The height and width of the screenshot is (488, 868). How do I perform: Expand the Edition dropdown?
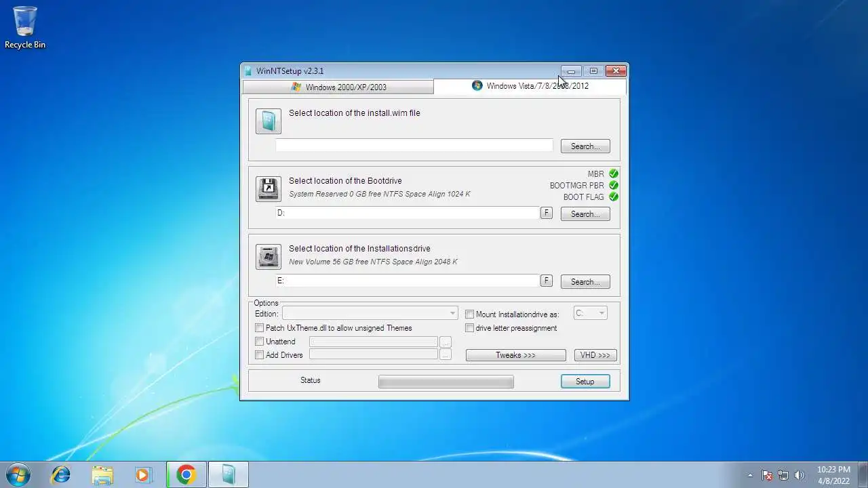point(370,313)
